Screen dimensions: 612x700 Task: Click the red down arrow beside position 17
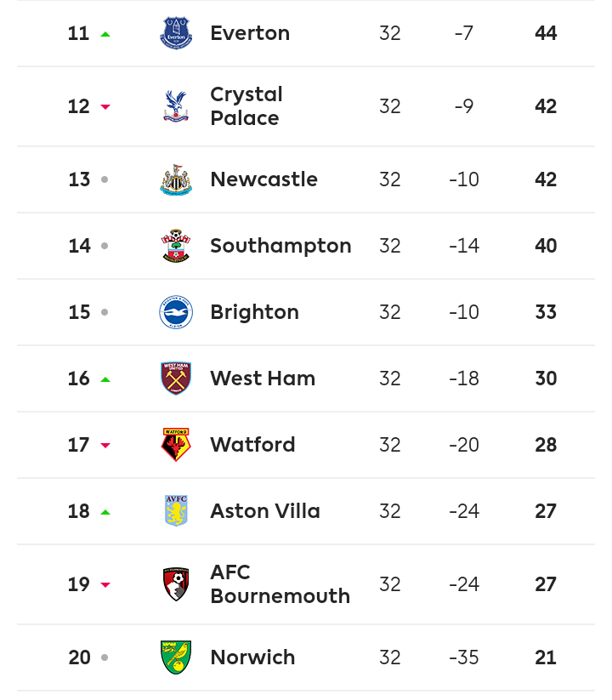pos(105,446)
